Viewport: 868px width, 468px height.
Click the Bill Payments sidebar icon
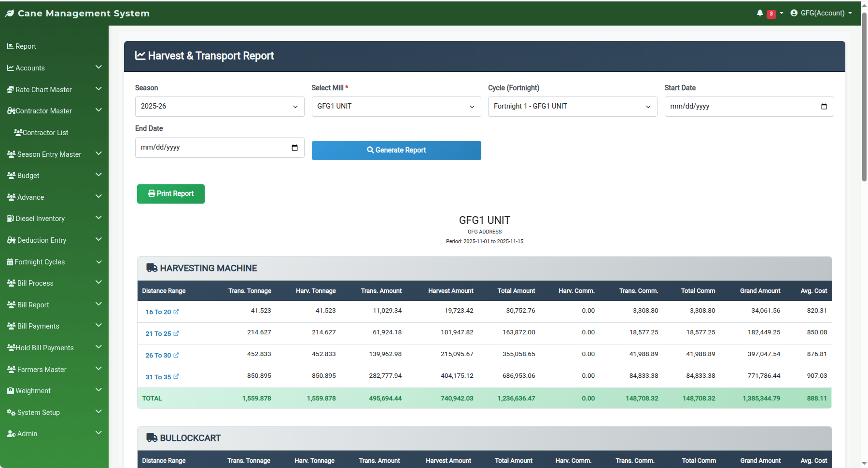coord(11,326)
